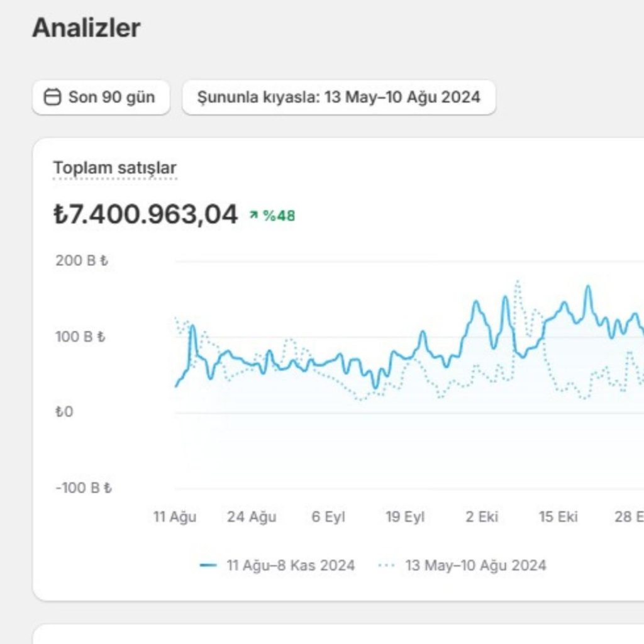Viewport: 644px width, 644px height.
Task: Select the ₺7.400.963,04 total sales amount
Action: (x=145, y=214)
